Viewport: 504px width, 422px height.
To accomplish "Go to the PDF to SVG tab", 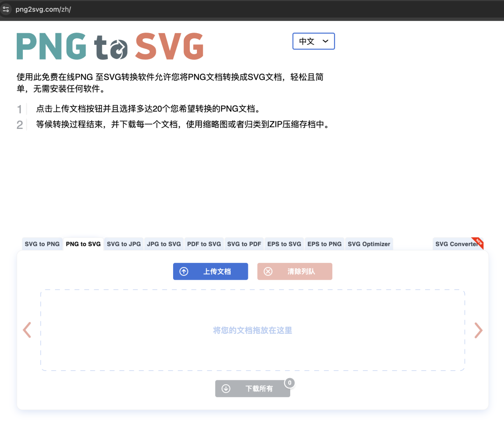I will pyautogui.click(x=204, y=244).
